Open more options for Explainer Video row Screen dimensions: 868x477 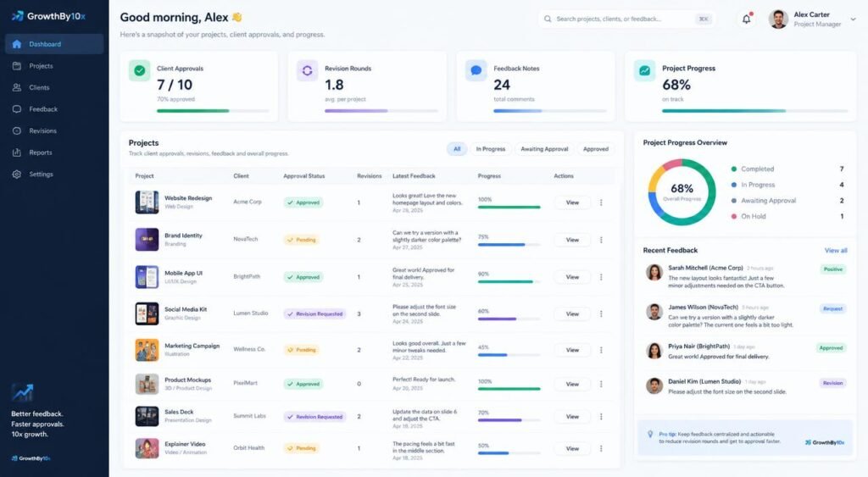tap(601, 448)
